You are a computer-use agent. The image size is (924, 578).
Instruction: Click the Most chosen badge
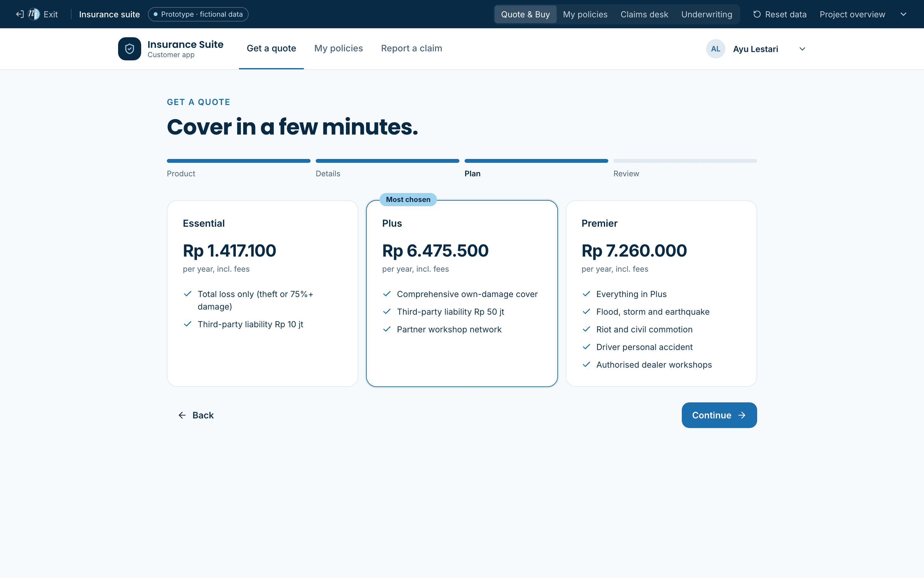tap(408, 199)
